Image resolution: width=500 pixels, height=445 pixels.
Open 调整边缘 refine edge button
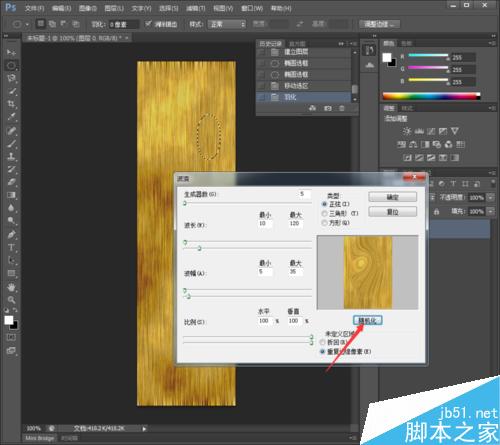pyautogui.click(x=379, y=24)
